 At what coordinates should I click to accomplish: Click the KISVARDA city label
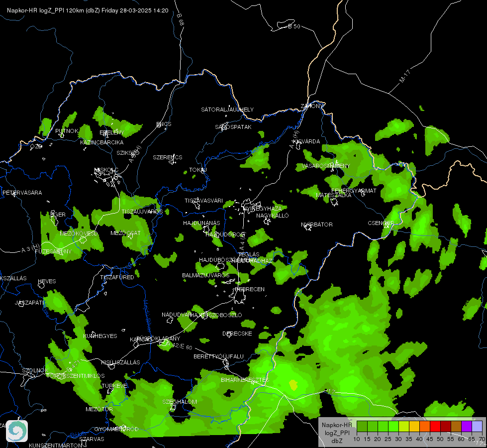point(306,141)
